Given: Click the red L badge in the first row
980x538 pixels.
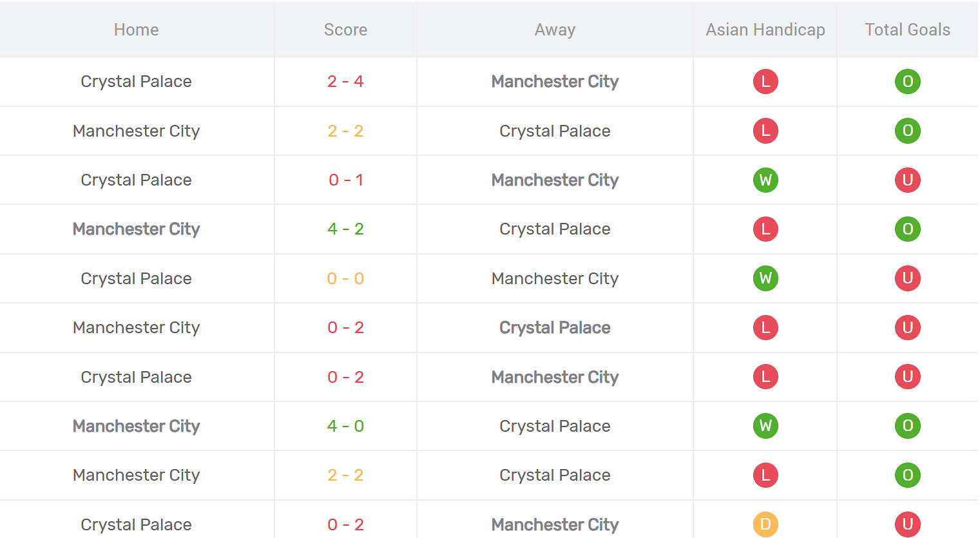Looking at the screenshot, I should click(765, 82).
